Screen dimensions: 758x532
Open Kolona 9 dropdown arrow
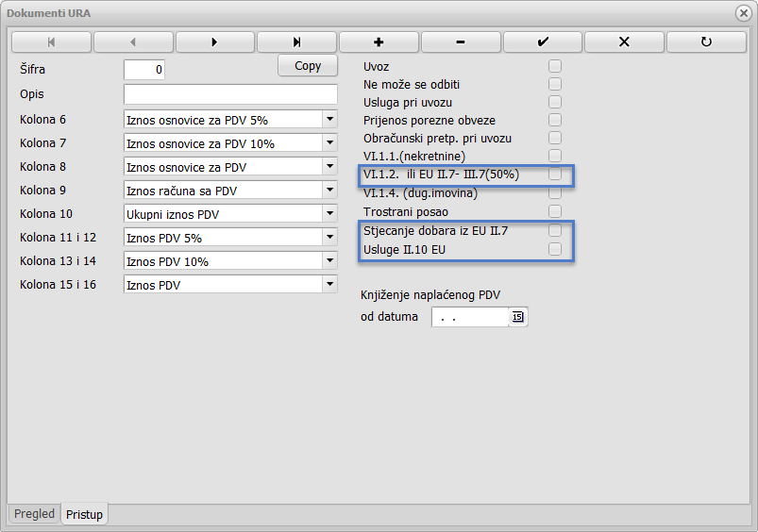(329, 190)
